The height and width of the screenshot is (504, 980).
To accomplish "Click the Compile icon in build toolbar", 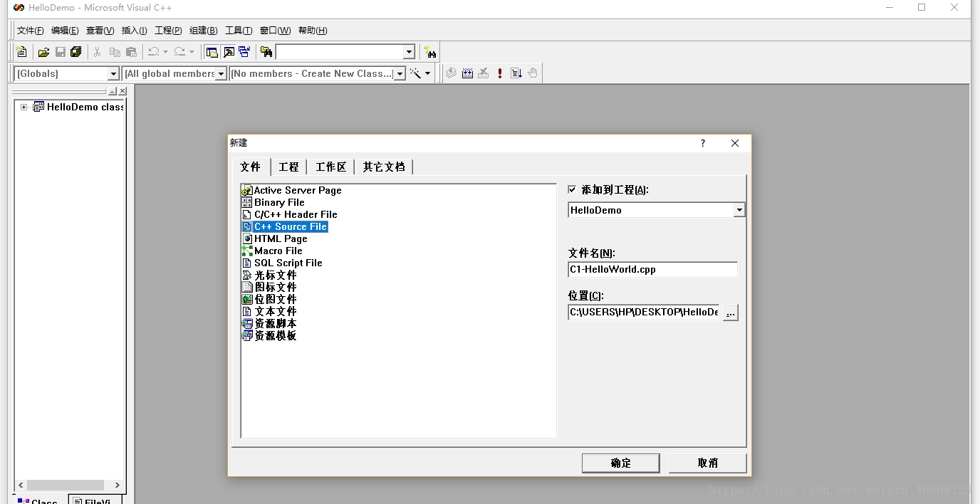I will coord(451,73).
